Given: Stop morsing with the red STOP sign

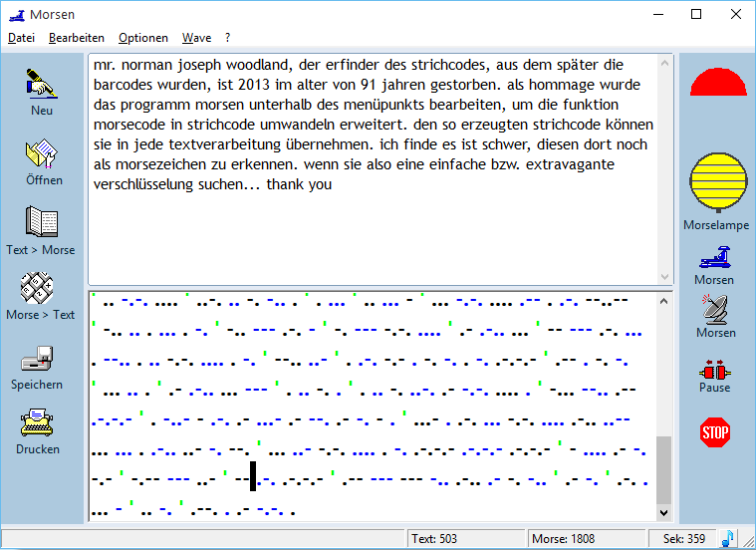Looking at the screenshot, I should tap(715, 432).
